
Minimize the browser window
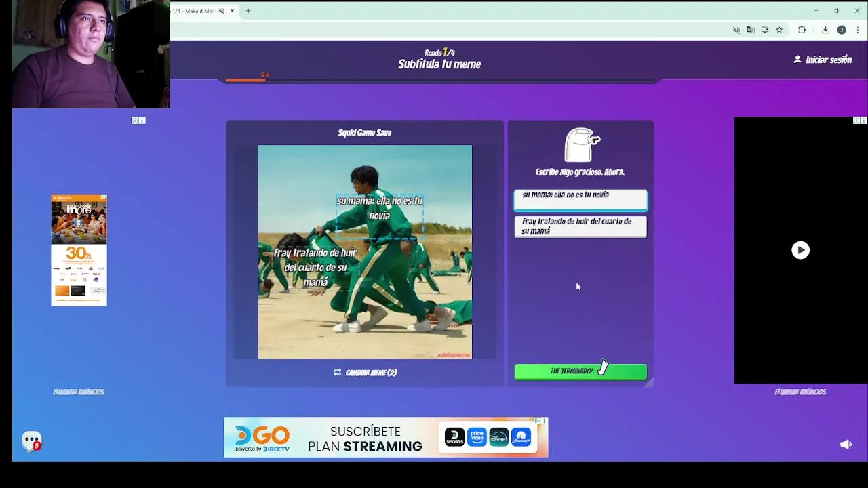click(x=816, y=11)
